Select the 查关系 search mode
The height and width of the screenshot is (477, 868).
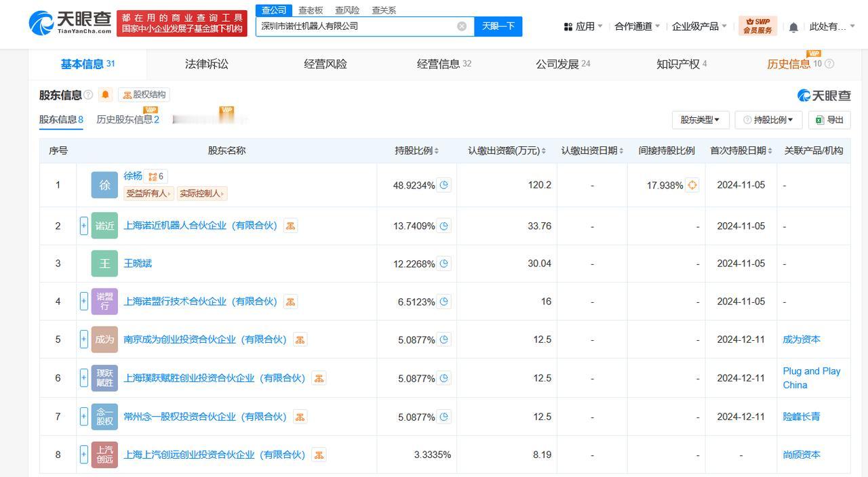(x=384, y=10)
